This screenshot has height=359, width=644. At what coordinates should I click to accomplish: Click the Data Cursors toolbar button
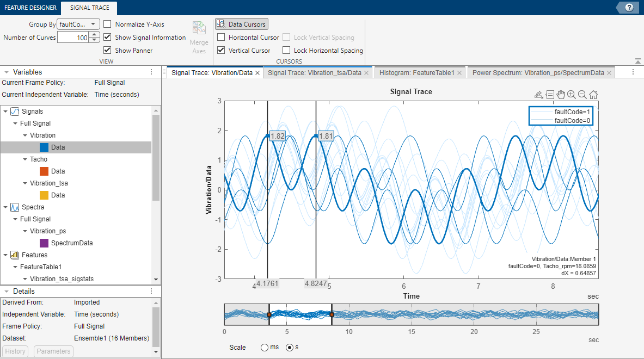click(x=241, y=23)
